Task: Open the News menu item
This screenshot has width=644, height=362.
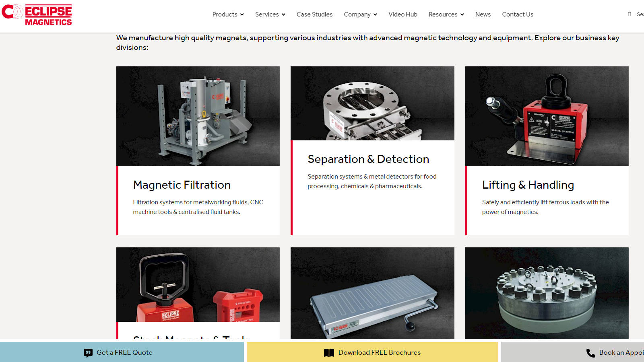Action: (x=483, y=14)
